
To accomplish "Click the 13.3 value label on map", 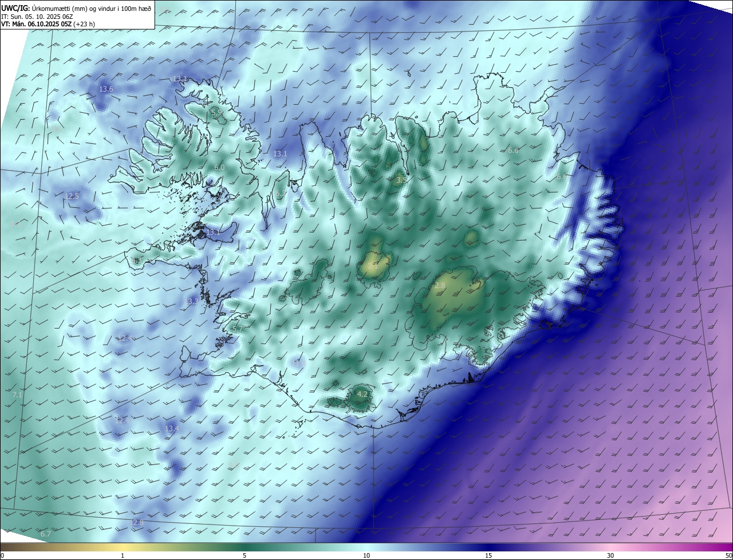I will coord(192,301).
